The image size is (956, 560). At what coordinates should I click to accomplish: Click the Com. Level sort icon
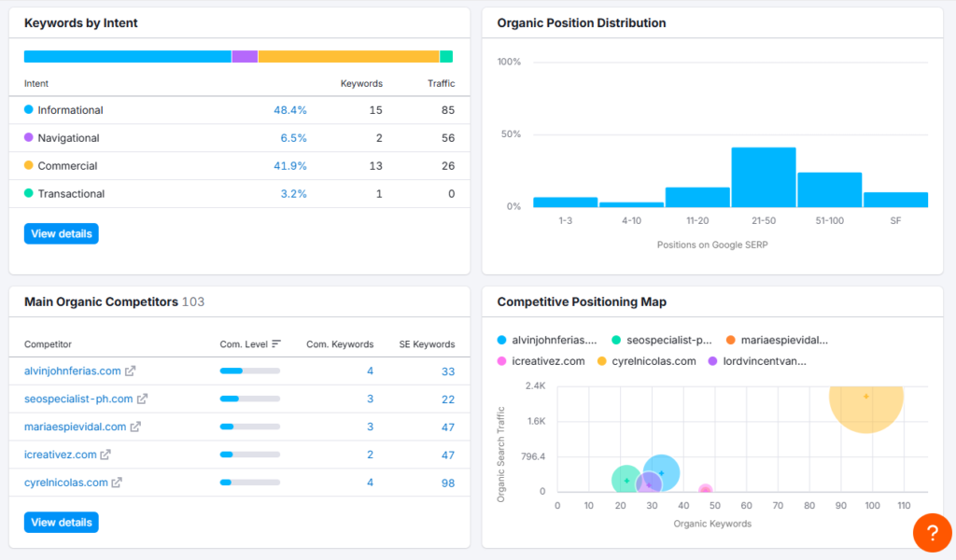point(276,344)
